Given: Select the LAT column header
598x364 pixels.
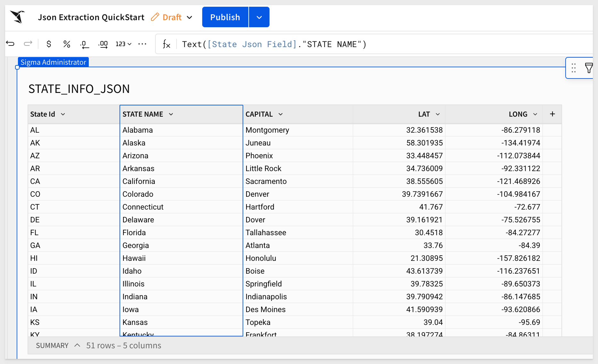Looking at the screenshot, I should click(399, 114).
